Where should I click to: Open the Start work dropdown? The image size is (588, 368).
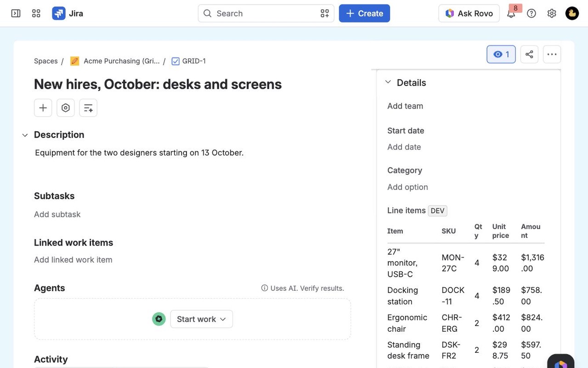pos(201,319)
